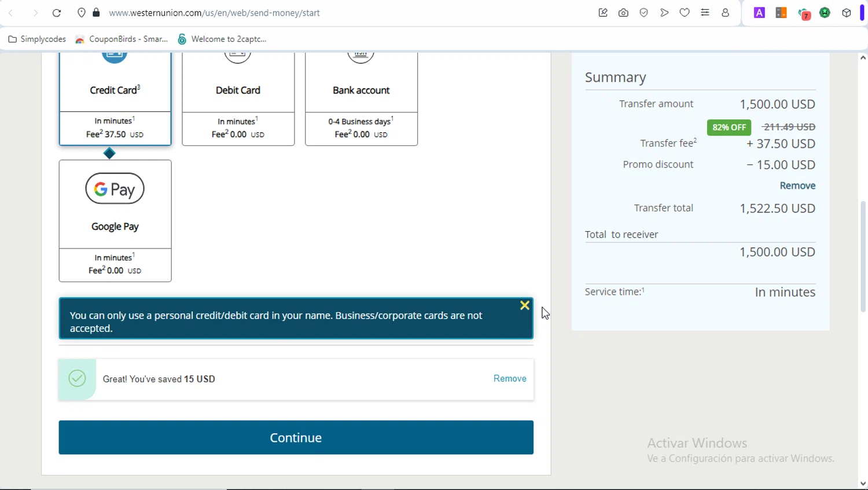
Task: Click the Transfer amount 1,500.00 USD value
Action: tap(777, 104)
